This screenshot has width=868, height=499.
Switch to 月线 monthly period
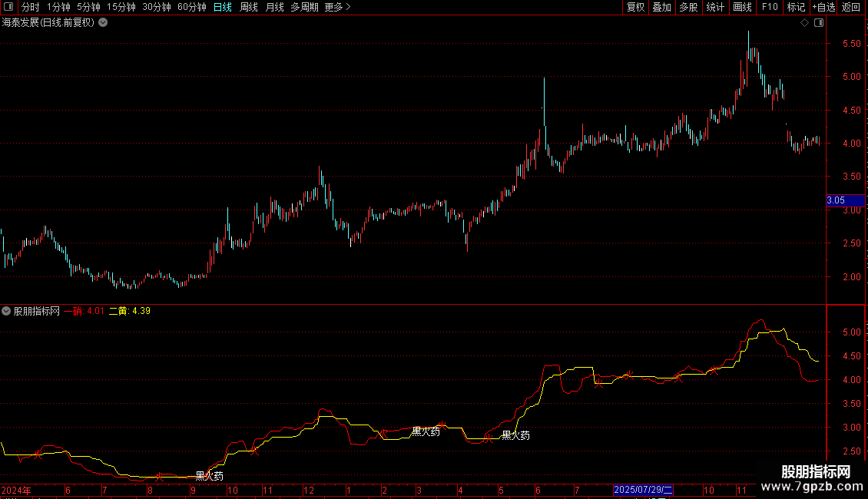pyautogui.click(x=274, y=7)
